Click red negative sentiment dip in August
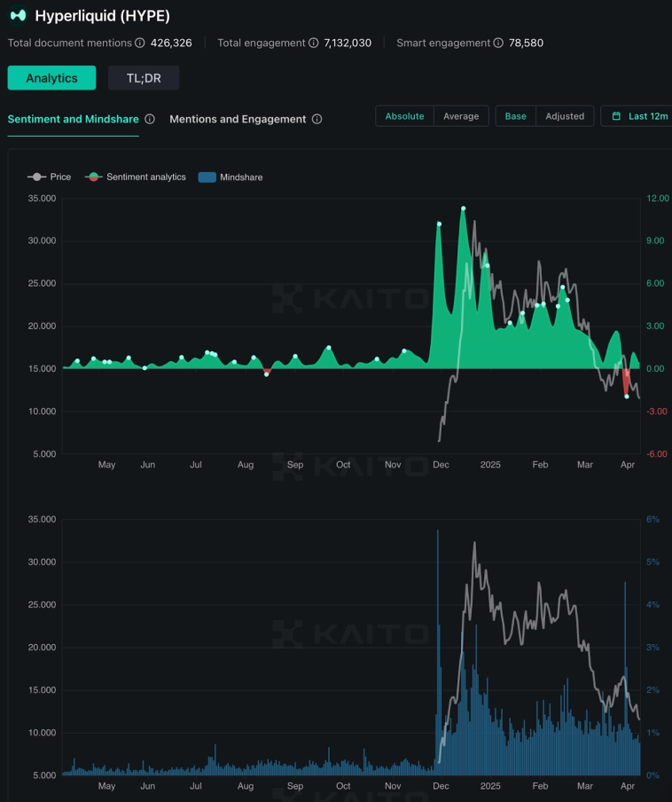 tap(266, 374)
